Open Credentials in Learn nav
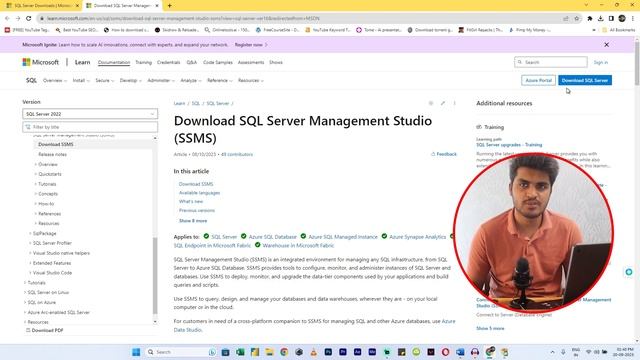Image resolution: width=640 pixels, height=360 pixels. 169,62
